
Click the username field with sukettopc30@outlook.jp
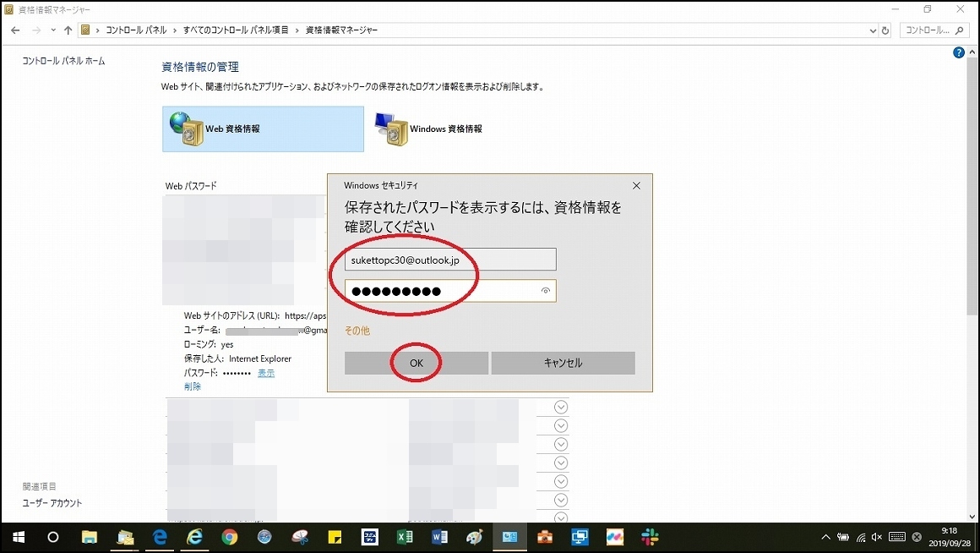coord(450,260)
